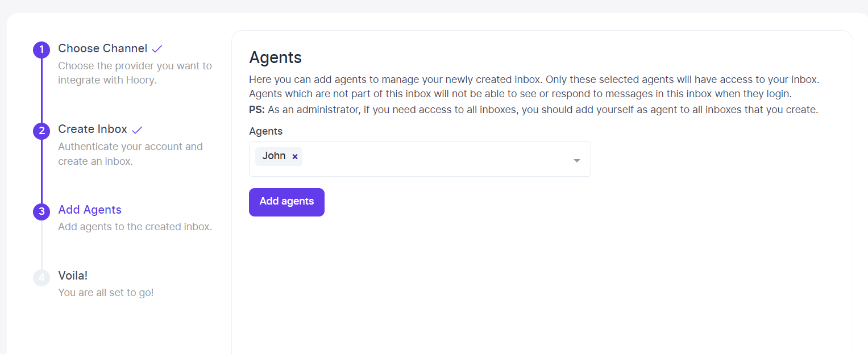Click the Add agents button
The image size is (868, 354).
[286, 202]
